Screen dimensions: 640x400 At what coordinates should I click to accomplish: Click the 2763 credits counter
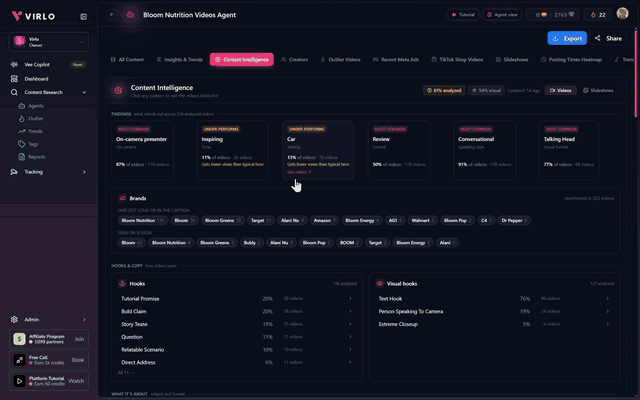(x=565, y=15)
